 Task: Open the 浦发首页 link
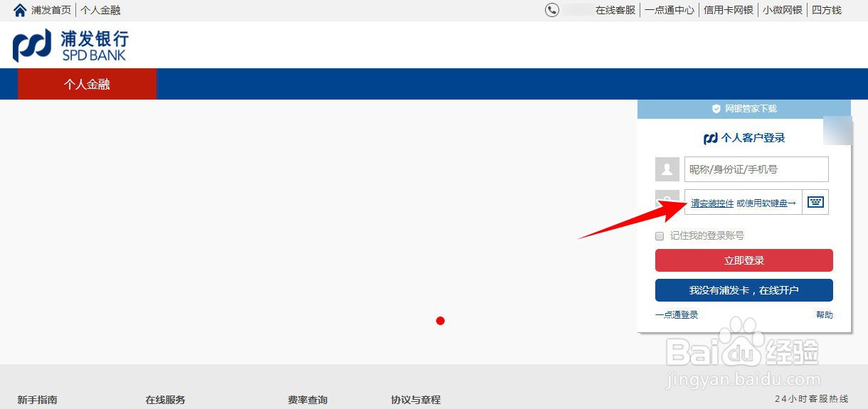click(51, 10)
